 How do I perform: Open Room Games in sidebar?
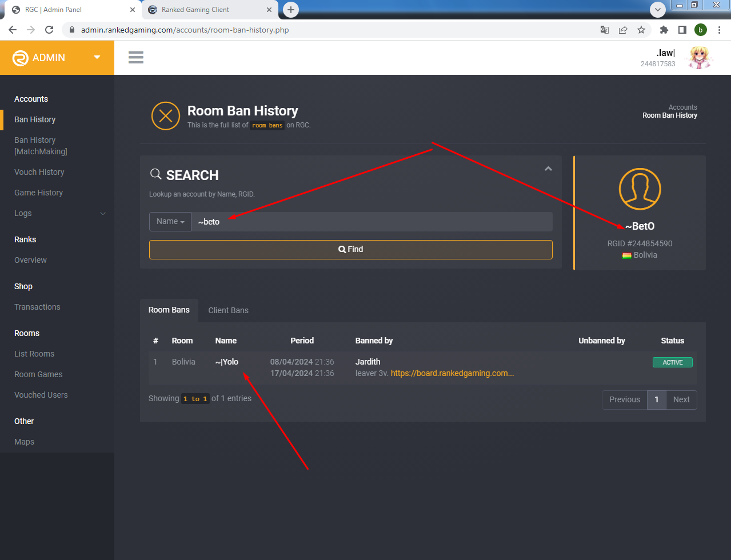tap(38, 374)
